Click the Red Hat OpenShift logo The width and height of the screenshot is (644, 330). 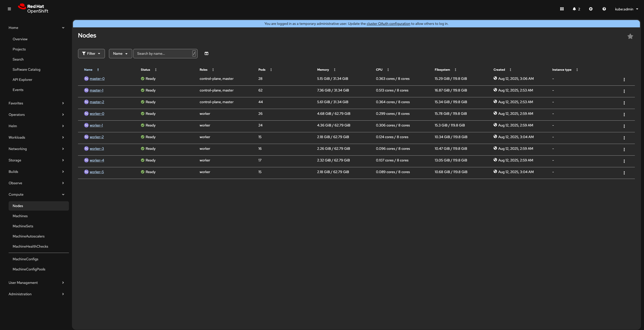33,9
